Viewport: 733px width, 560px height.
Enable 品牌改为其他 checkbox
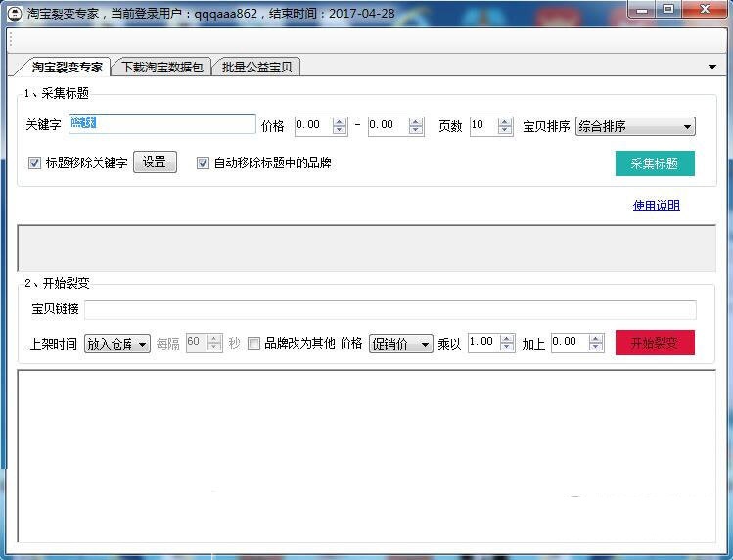tap(253, 343)
